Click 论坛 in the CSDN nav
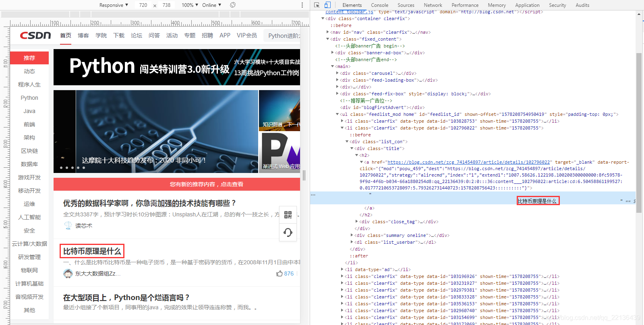Viewport: 644px width, 325px height. pos(137,35)
